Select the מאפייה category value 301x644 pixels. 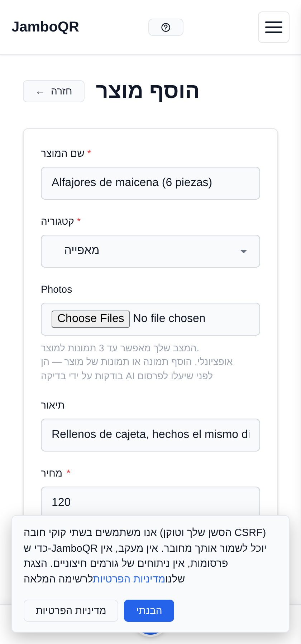click(82, 250)
